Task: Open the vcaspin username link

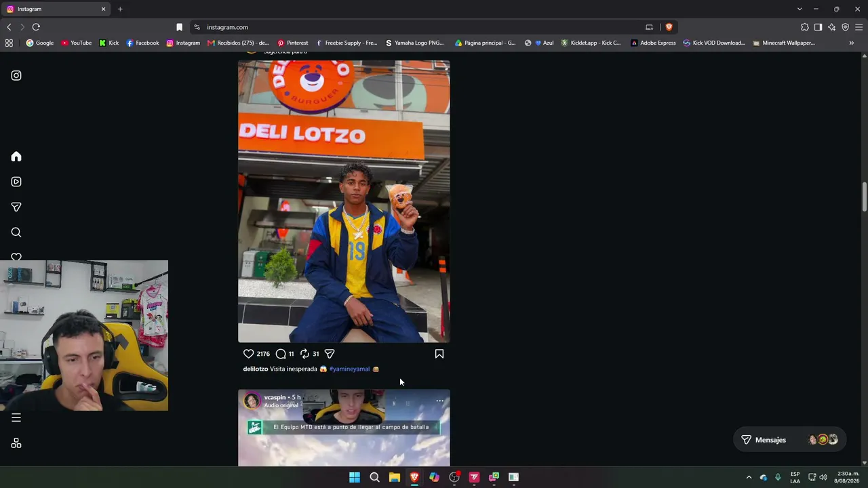Action: pyautogui.click(x=275, y=397)
